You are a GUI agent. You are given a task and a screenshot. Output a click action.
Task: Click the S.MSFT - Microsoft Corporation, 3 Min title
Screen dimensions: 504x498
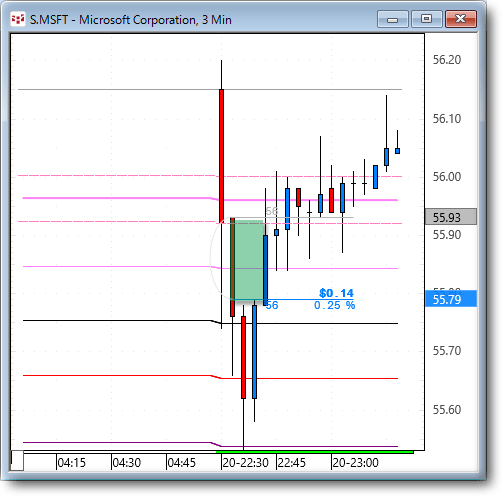tap(131, 20)
